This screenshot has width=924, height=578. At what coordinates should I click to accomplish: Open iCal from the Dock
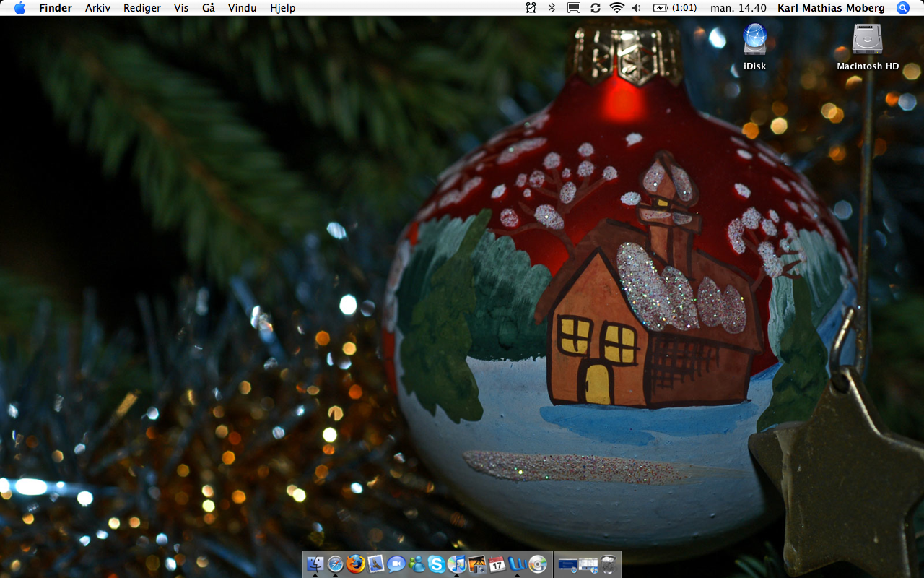497,564
